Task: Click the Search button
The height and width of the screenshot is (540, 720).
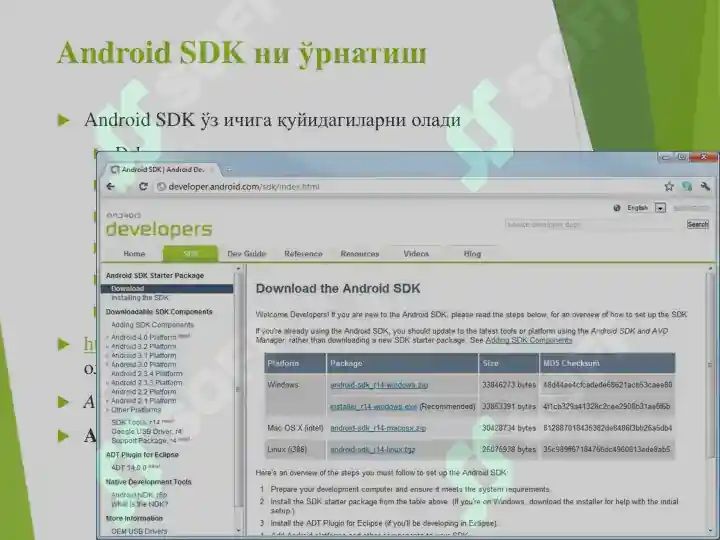Action: (698, 224)
